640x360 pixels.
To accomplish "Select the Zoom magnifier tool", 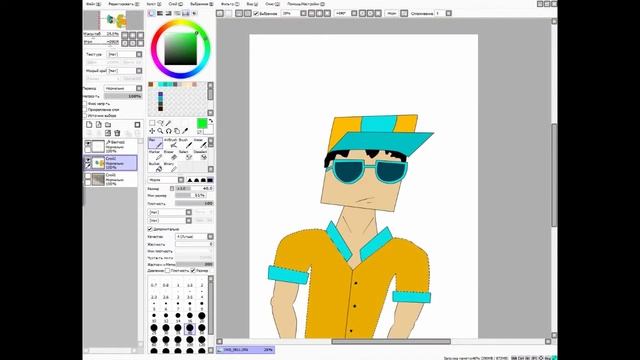I will [x=160, y=131].
